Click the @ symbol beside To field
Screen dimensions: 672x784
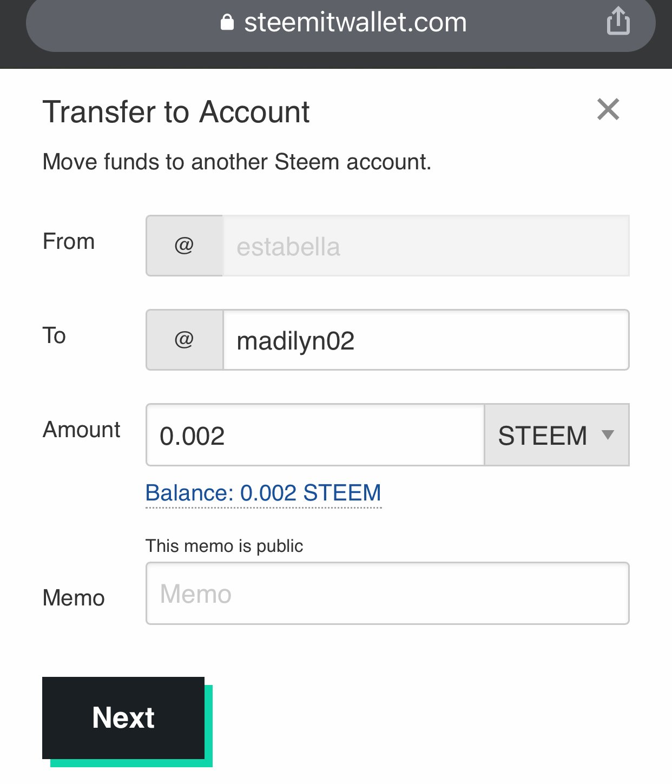point(185,340)
